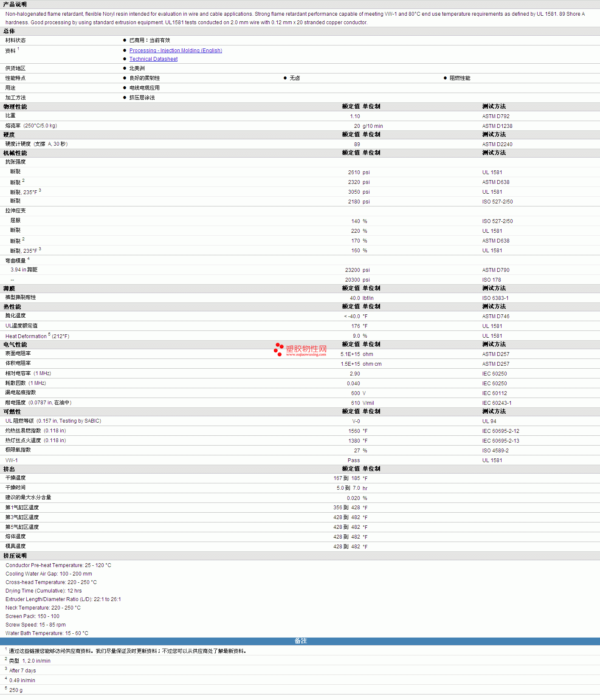Click 电线电缆应用 usage value

click(144, 88)
